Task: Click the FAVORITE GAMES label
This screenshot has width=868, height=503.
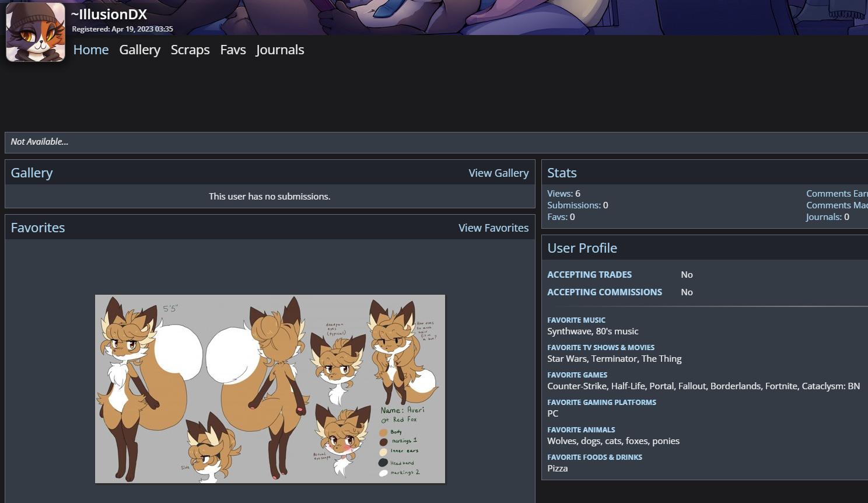Action: tap(577, 375)
